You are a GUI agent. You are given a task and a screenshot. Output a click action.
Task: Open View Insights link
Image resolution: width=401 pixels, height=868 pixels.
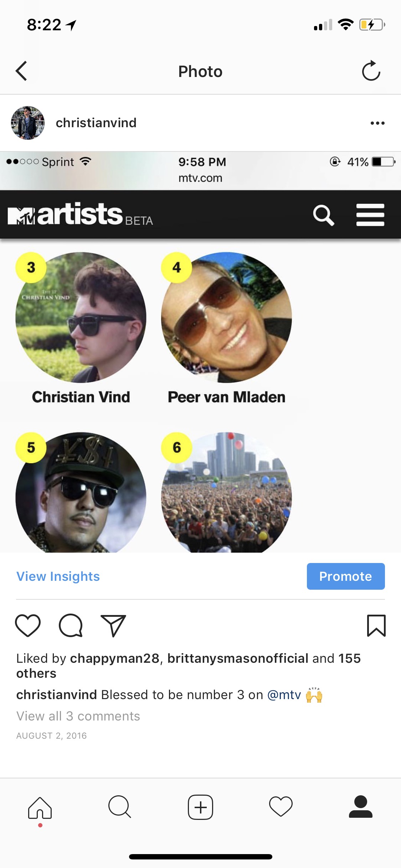(x=58, y=576)
